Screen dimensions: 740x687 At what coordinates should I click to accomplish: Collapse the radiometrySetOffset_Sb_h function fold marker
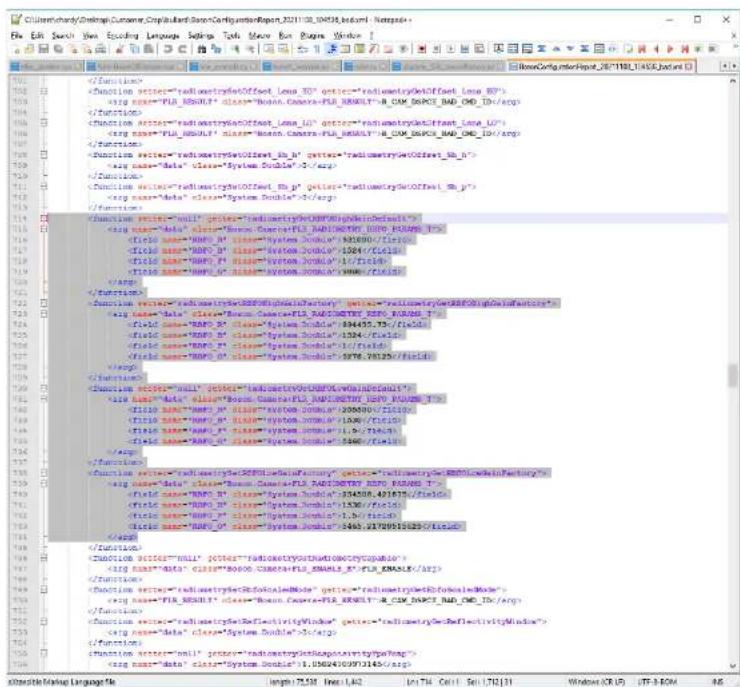pos(44,154)
